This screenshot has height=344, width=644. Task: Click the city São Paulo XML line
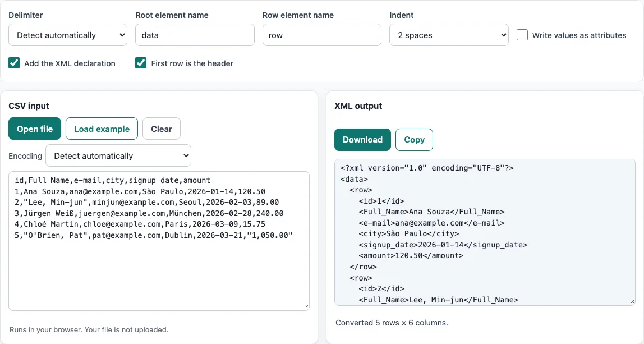(x=408, y=234)
